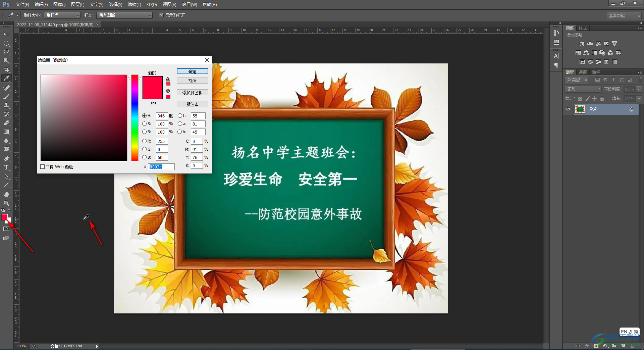Select the R red radio button

click(x=144, y=141)
